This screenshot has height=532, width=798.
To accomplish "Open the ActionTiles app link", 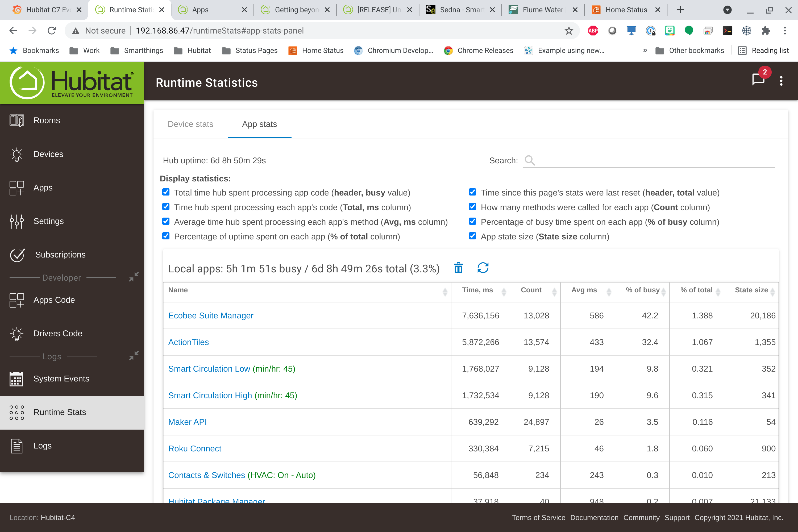I will (x=188, y=342).
